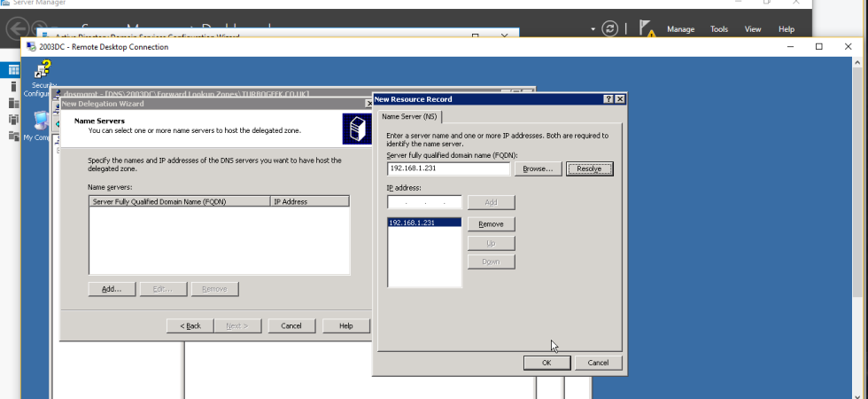This screenshot has width=868, height=399.
Task: Select the Name Server (NS) tab
Action: pyautogui.click(x=409, y=117)
